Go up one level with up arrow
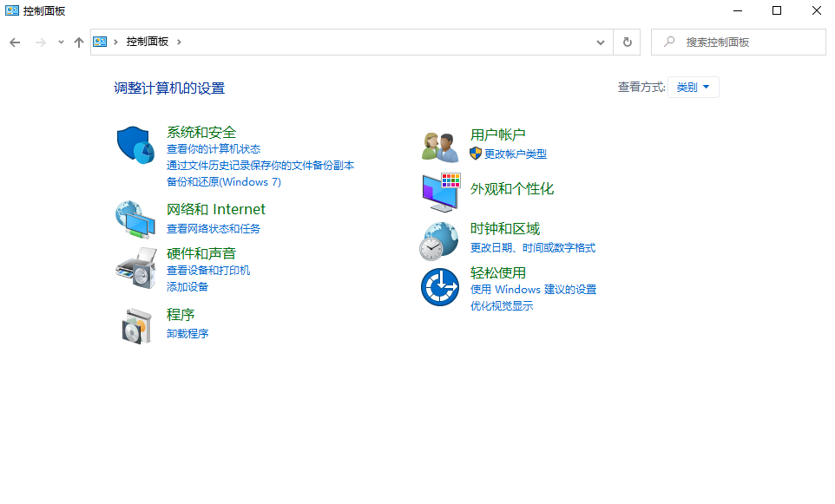The width and height of the screenshot is (835, 504). click(79, 42)
